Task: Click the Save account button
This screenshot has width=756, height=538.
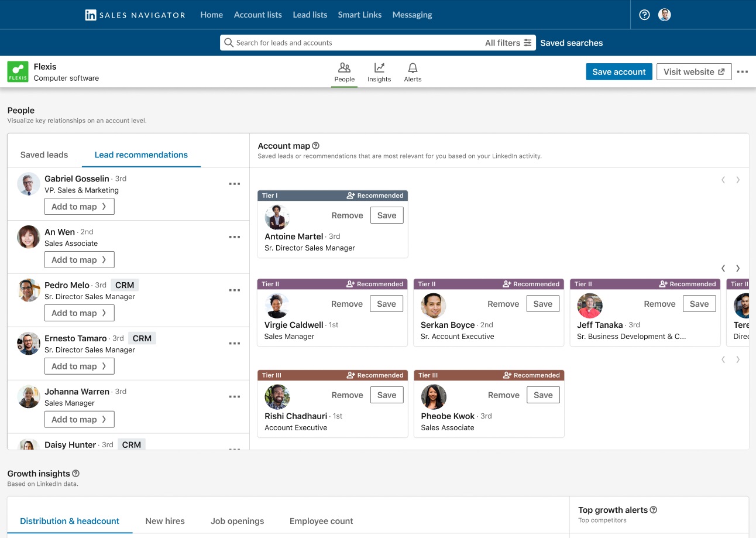Action: pos(619,72)
